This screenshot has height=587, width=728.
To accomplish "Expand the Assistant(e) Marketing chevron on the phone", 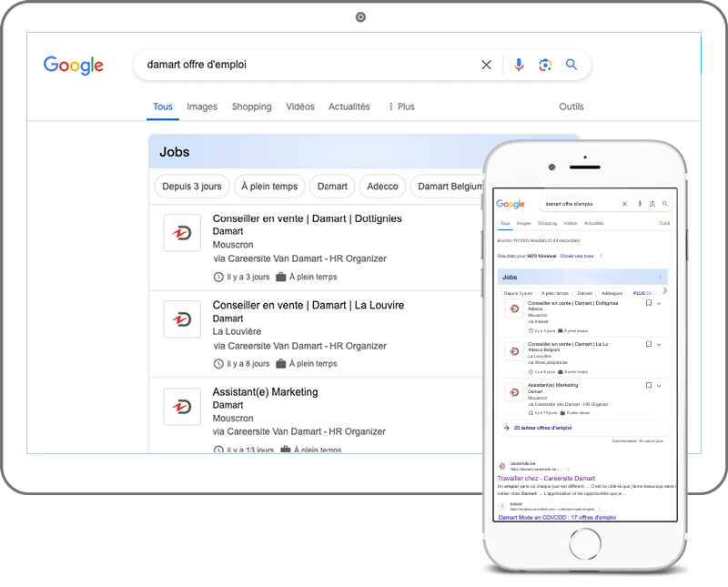I will (x=659, y=386).
